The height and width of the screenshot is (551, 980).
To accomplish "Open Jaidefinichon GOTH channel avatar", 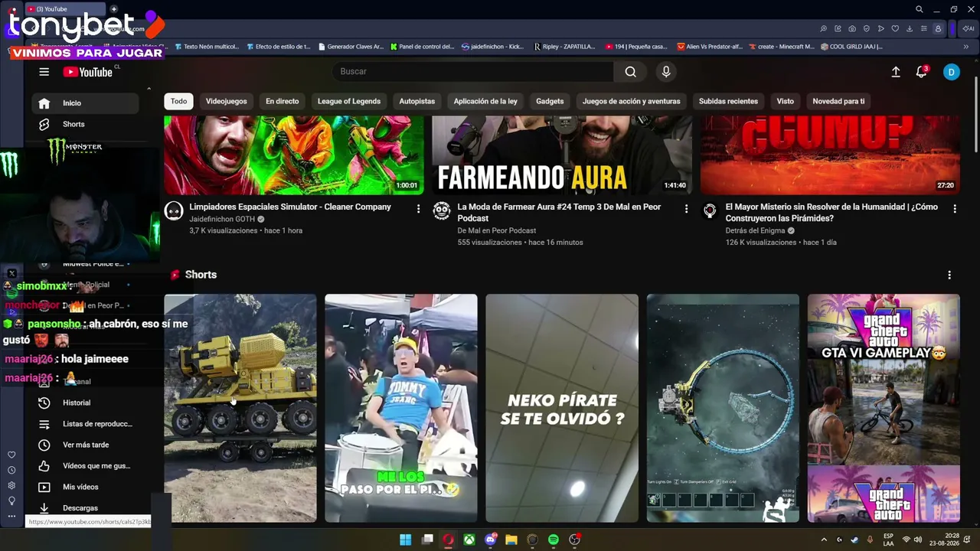I will 174,211.
